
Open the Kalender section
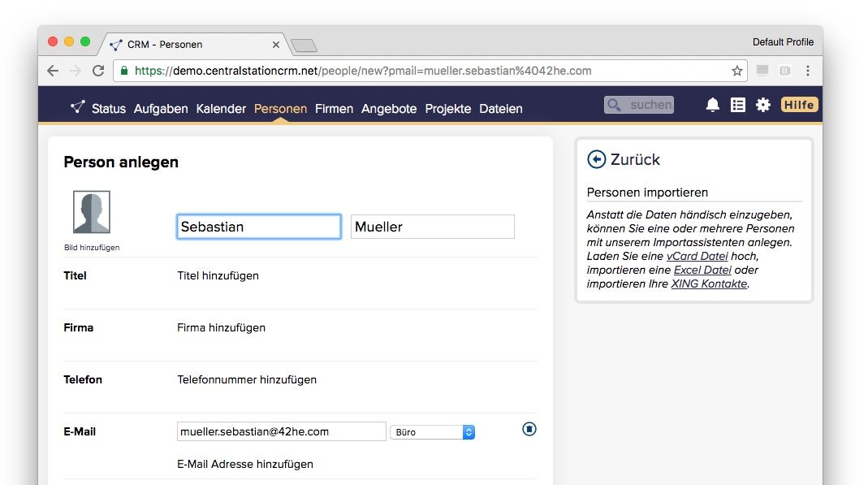(x=221, y=109)
